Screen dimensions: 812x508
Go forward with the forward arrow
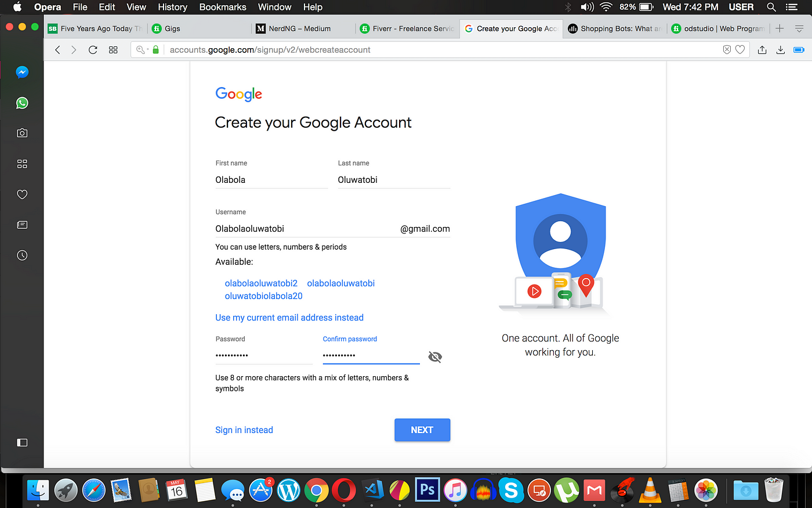[74, 50]
